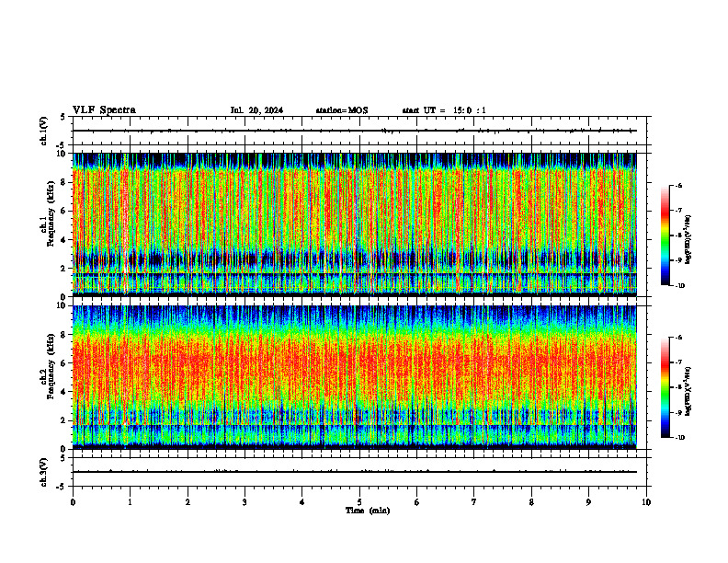
Task: Click time axis tick label "5"
Action: (359, 502)
